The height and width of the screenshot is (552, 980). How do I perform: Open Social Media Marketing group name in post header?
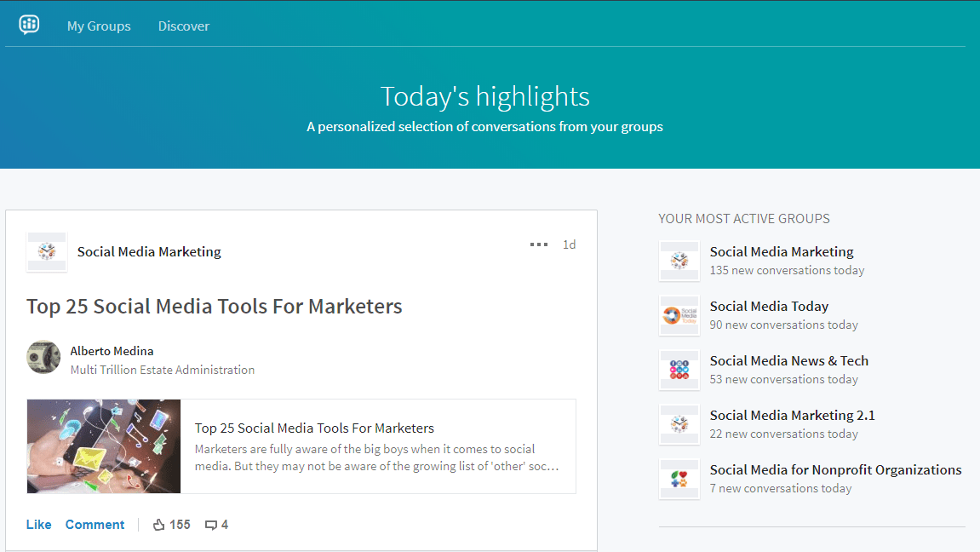coord(149,252)
